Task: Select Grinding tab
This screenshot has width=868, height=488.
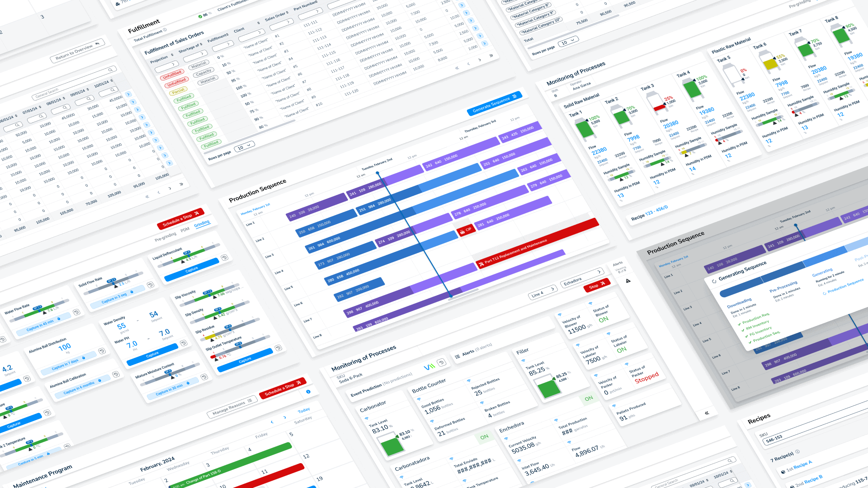Action: click(x=202, y=224)
